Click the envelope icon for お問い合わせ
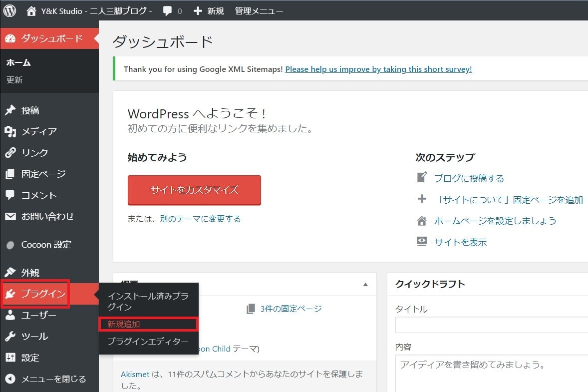Image resolution: width=588 pixels, height=392 pixels. click(x=10, y=216)
